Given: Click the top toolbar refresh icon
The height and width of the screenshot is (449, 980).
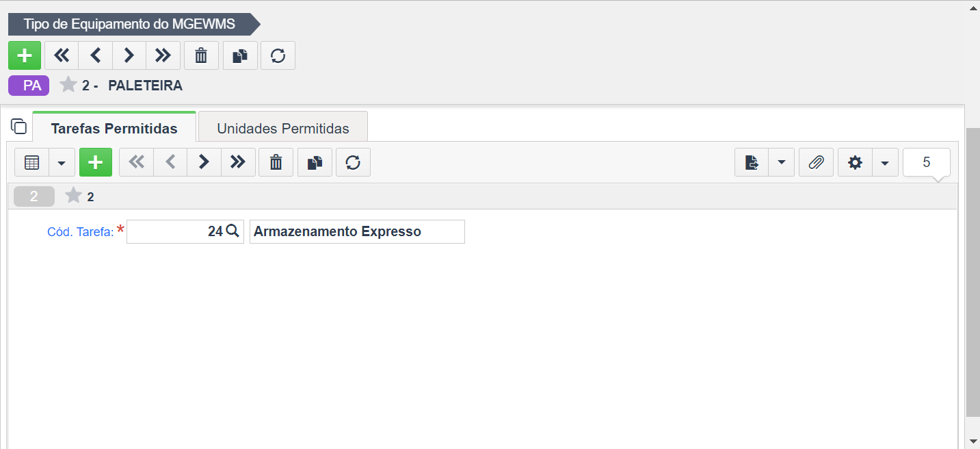Looking at the screenshot, I should [x=278, y=55].
